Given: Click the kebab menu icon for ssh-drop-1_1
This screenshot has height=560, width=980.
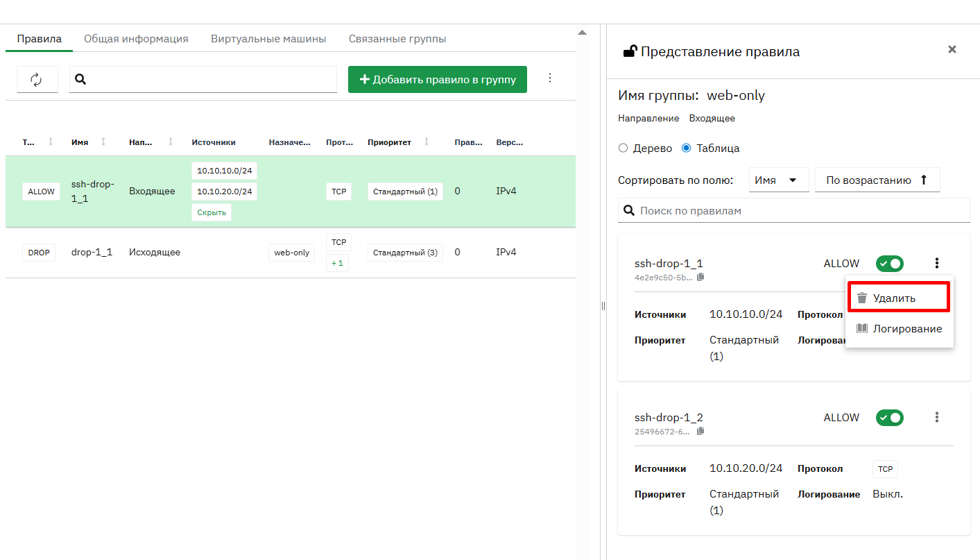Looking at the screenshot, I should pyautogui.click(x=937, y=263).
